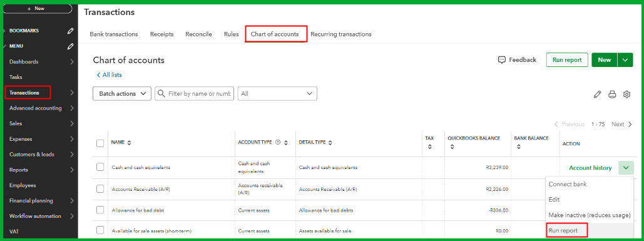Viewport: 644px width, 241px height.
Task: Click the Account type info icon
Action: click(278, 143)
